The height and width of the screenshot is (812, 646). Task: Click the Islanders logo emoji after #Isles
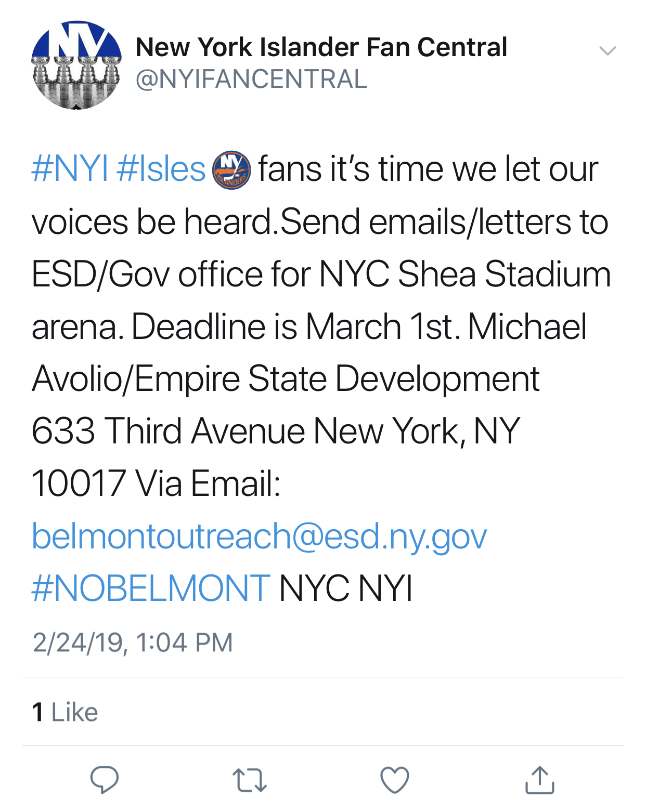231,170
